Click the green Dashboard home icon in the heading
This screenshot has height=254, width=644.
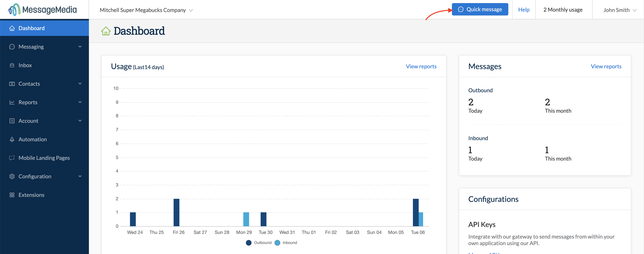click(x=106, y=31)
